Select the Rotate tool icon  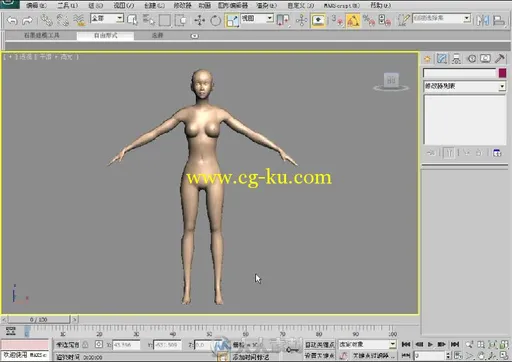[215, 21]
